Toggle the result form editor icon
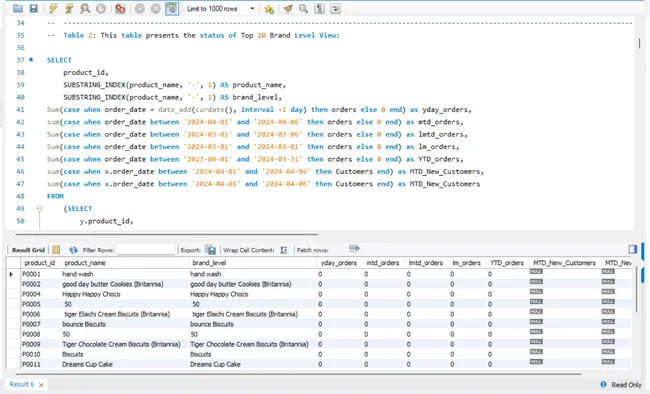Screen dimensions: 650x394 (56, 250)
